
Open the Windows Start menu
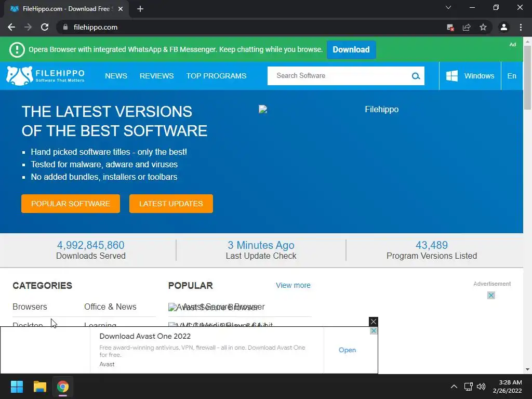click(x=17, y=387)
